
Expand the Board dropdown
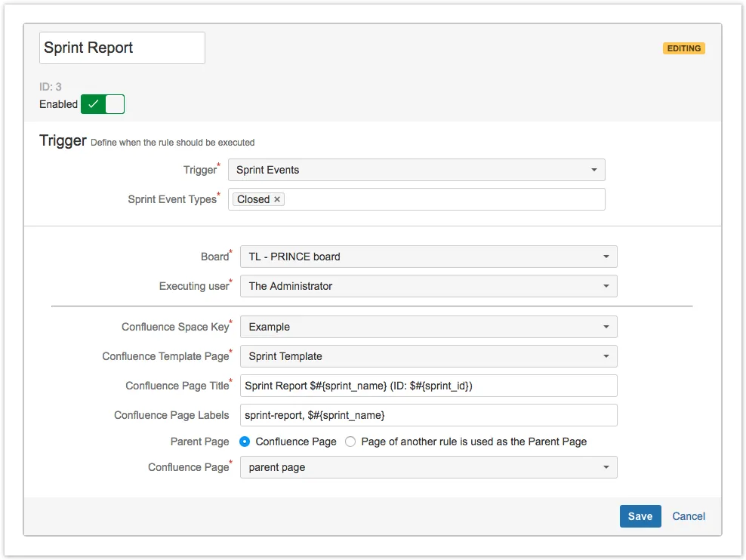pos(428,257)
